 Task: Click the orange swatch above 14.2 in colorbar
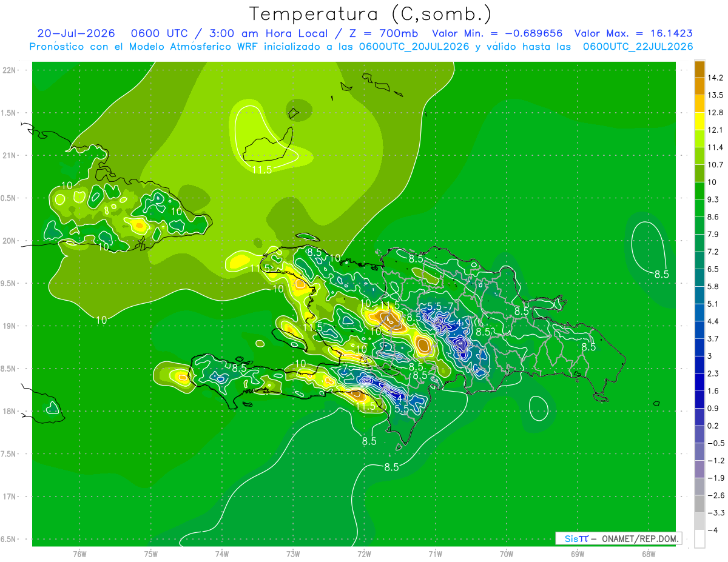coord(699,69)
